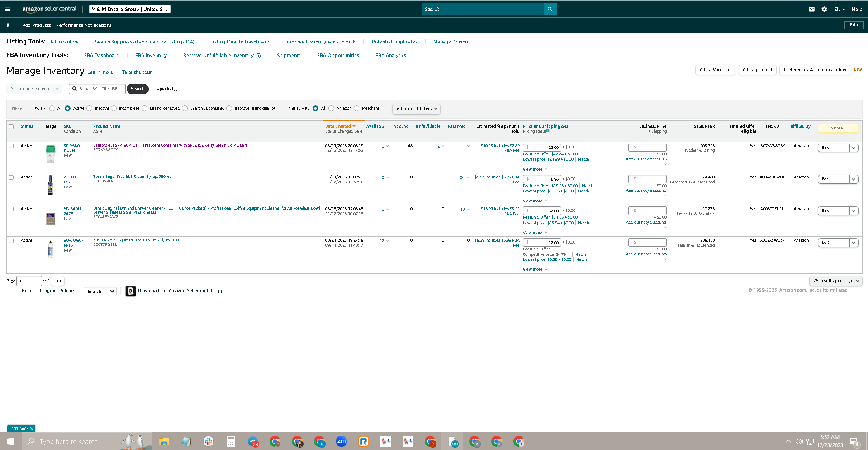The width and height of the screenshot is (868, 450).
Task: Open the Windows Start menu
Action: 11,441
